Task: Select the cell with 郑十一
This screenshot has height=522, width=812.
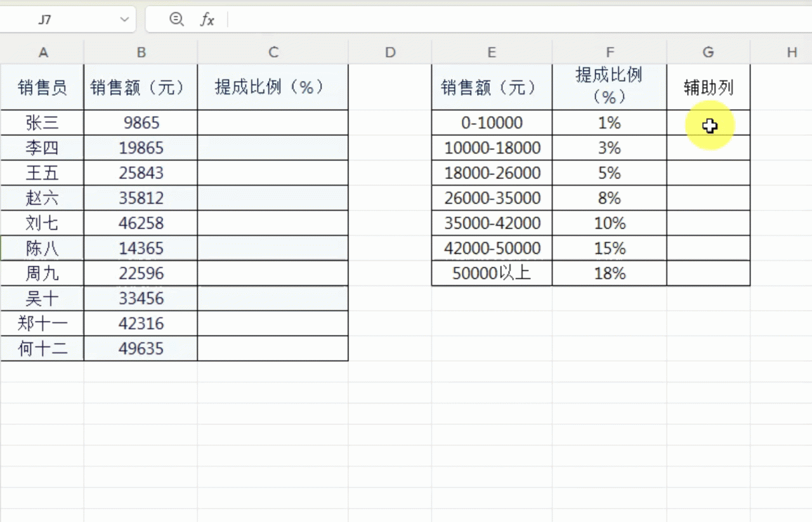Action: 43,323
